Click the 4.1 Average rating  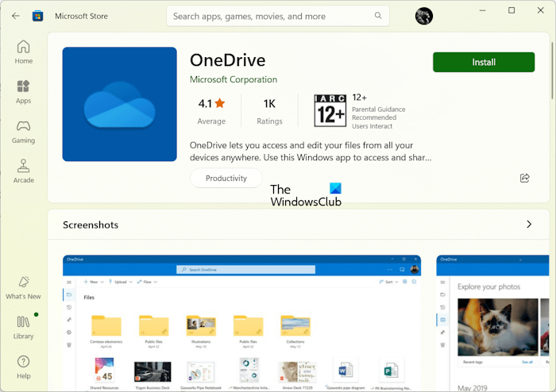coord(212,112)
